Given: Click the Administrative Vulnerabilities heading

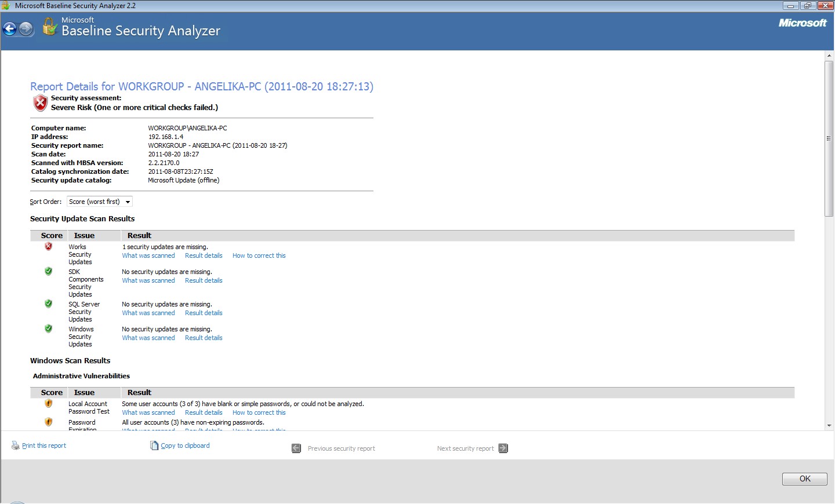Looking at the screenshot, I should click(x=81, y=376).
